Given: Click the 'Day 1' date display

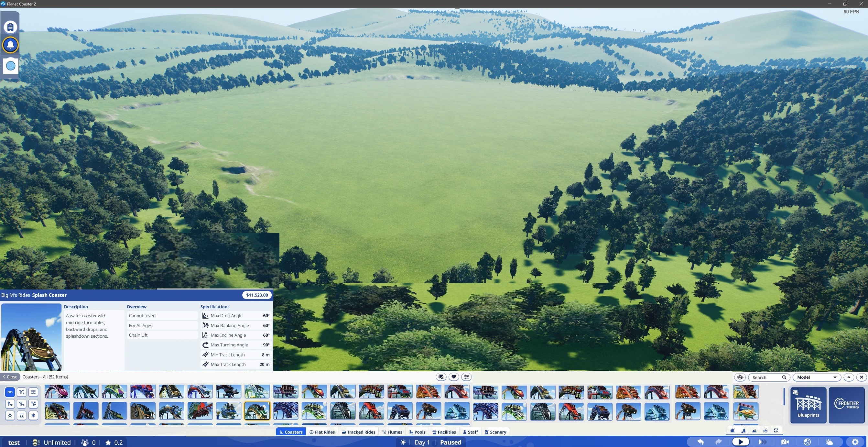Looking at the screenshot, I should 422,442.
